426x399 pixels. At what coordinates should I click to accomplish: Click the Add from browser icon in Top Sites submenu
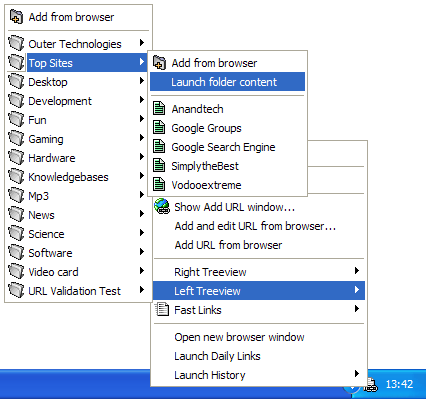[x=159, y=63]
